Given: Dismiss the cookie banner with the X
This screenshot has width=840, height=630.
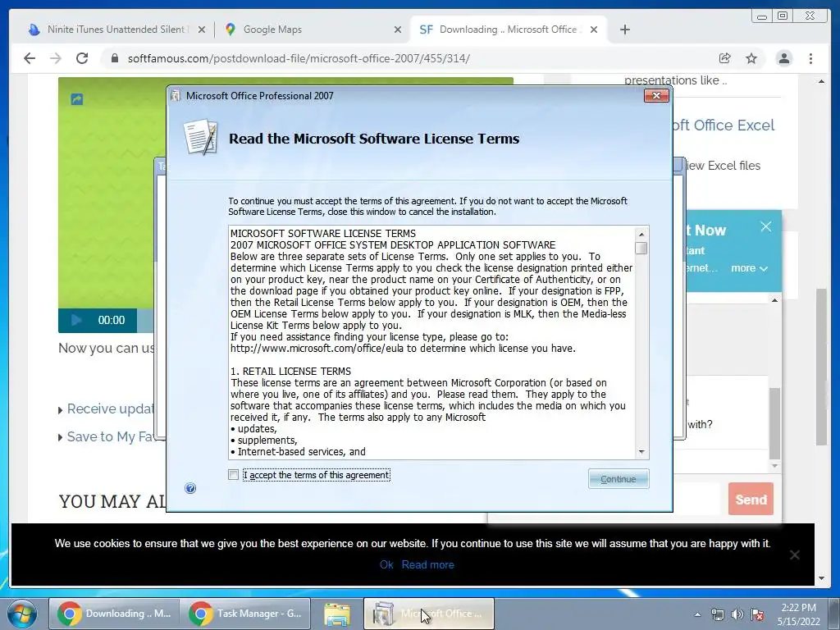Looking at the screenshot, I should pyautogui.click(x=794, y=555).
